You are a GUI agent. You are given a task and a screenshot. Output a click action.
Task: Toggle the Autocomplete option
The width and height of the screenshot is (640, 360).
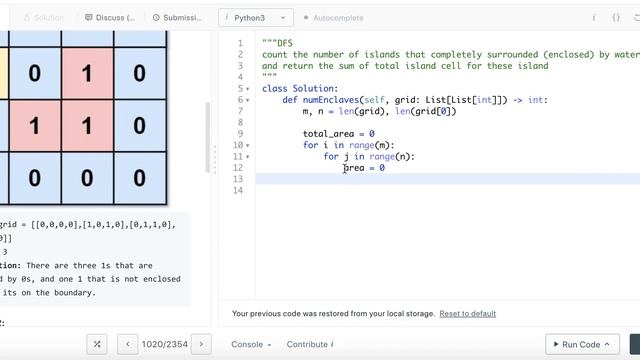tap(333, 18)
